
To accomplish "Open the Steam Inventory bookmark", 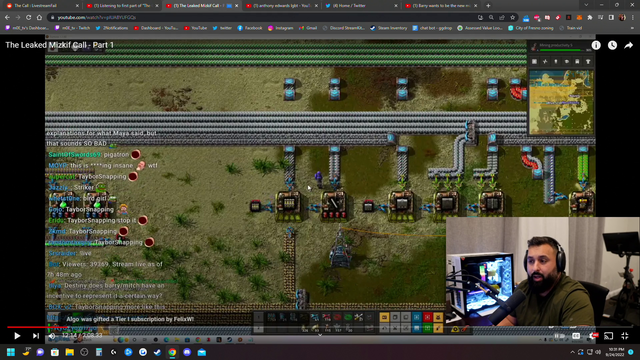I will (x=389, y=28).
